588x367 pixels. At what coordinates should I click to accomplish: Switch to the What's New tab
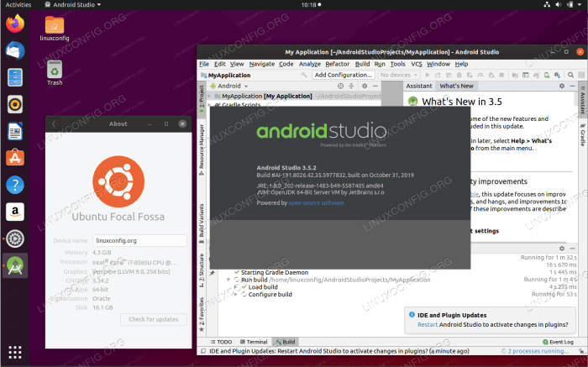coord(456,86)
